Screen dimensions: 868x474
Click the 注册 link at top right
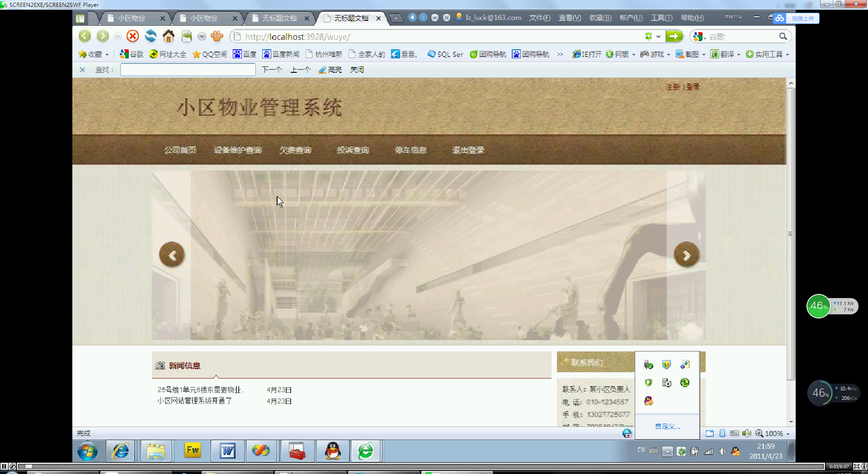tap(673, 87)
